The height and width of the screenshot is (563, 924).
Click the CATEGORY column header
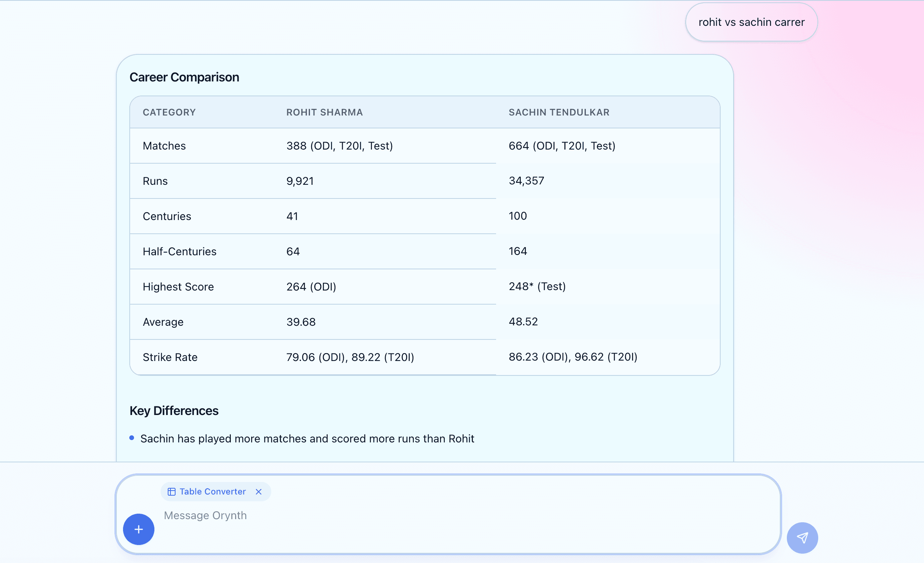tap(169, 112)
